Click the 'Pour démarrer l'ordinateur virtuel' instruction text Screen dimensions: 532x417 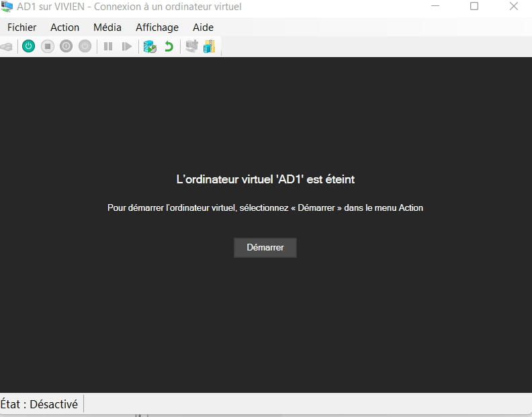click(265, 207)
